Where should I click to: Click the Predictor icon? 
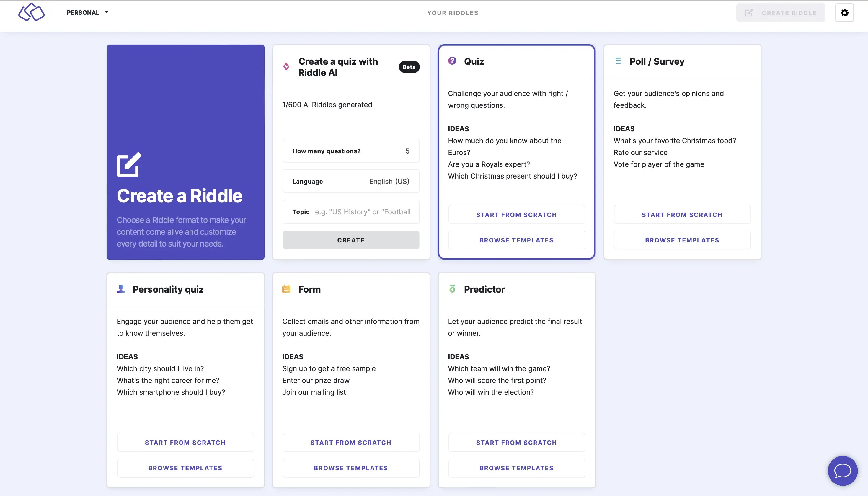452,288
